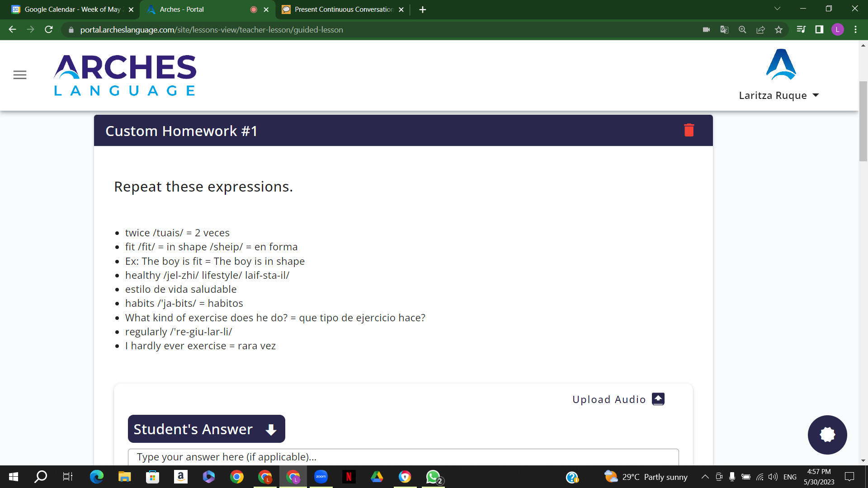Reload the current page
The width and height of the screenshot is (868, 488).
[x=49, y=30]
